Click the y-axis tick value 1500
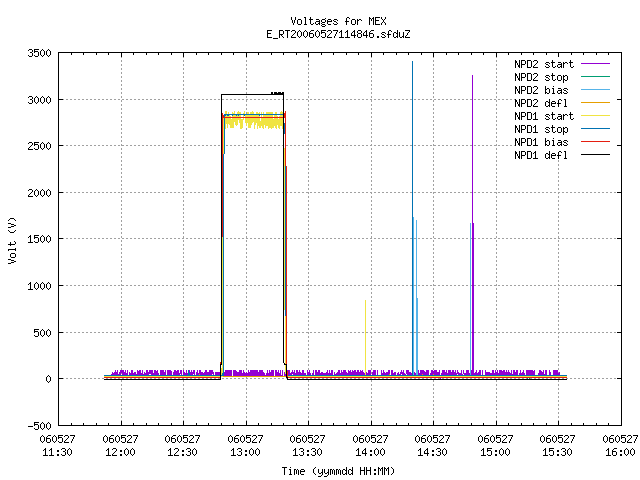This screenshot has height=480, width=640. (x=40, y=239)
